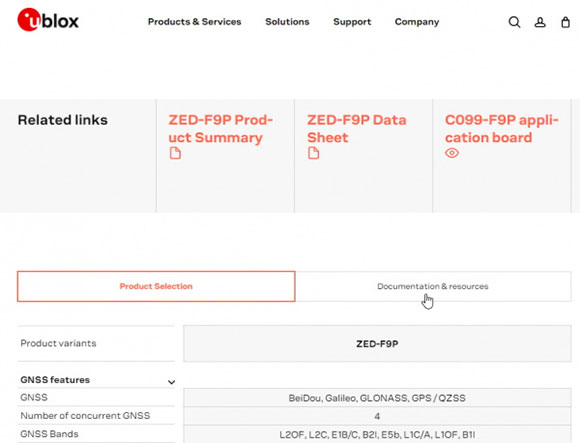Open the shopping bag cart icon

click(x=566, y=22)
